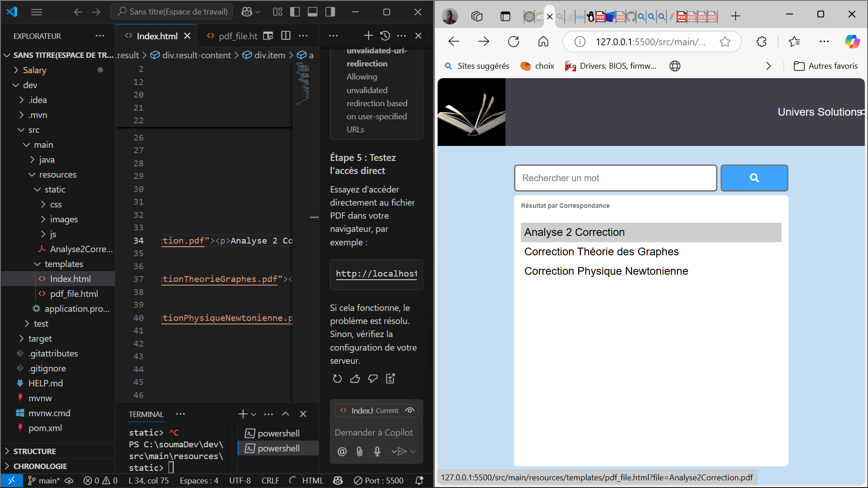Expand the STRUCTURE section
The width and height of the screenshot is (868, 488).
pos(34,451)
